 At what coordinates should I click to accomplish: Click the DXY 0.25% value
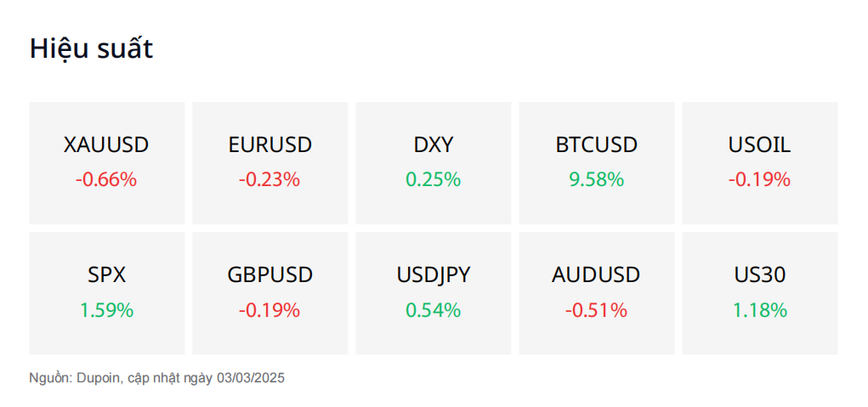point(434,180)
